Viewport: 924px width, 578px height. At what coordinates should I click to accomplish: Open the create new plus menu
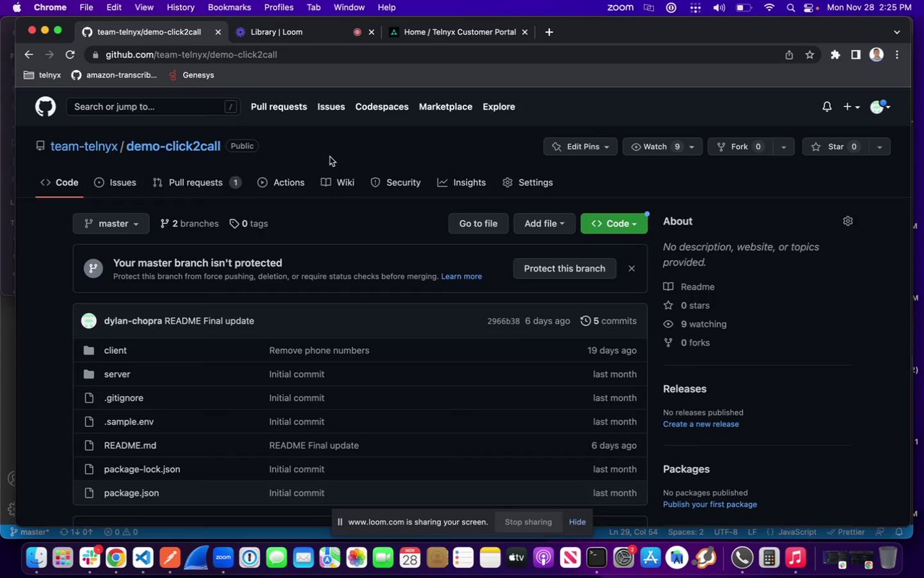pos(851,107)
